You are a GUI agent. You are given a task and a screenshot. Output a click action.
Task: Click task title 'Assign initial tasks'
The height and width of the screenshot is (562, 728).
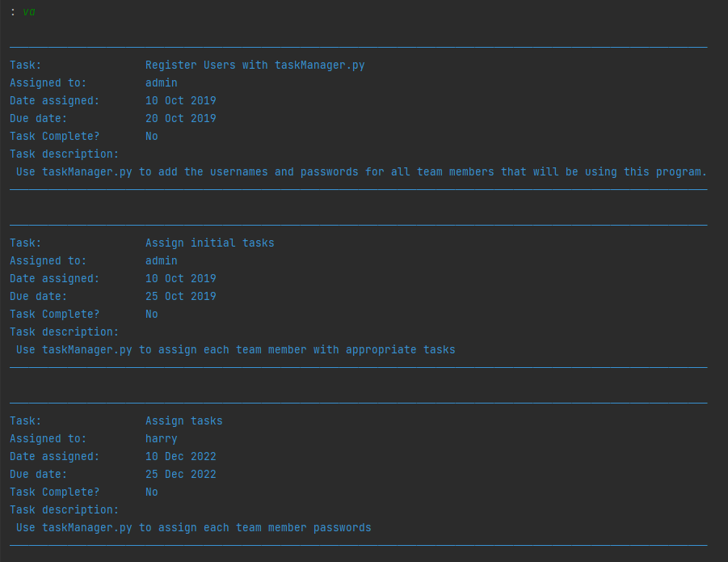point(209,243)
